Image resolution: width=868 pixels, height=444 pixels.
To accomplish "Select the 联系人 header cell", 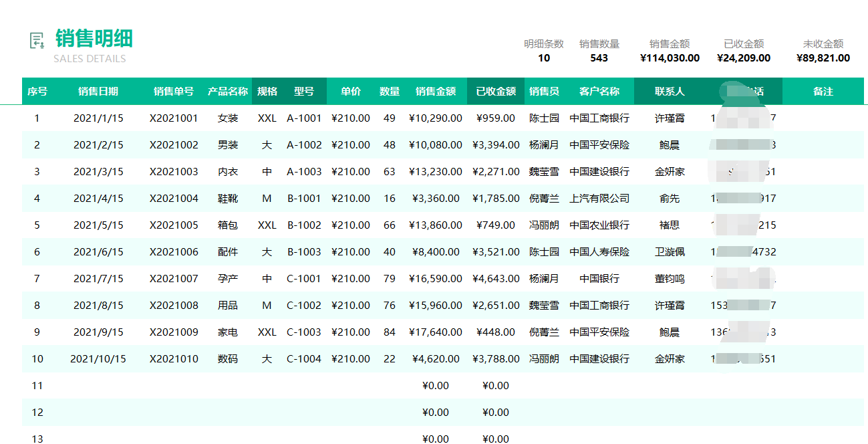I will [x=670, y=92].
